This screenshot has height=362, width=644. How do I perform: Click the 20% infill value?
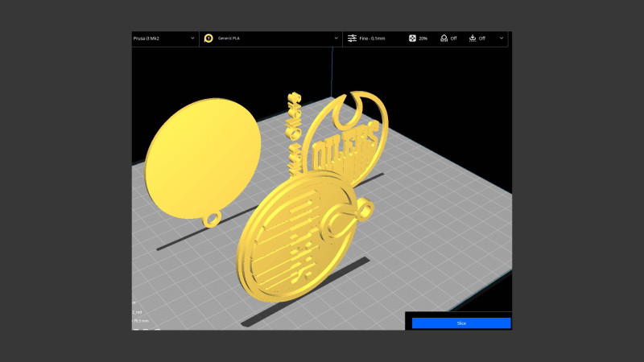click(x=423, y=38)
